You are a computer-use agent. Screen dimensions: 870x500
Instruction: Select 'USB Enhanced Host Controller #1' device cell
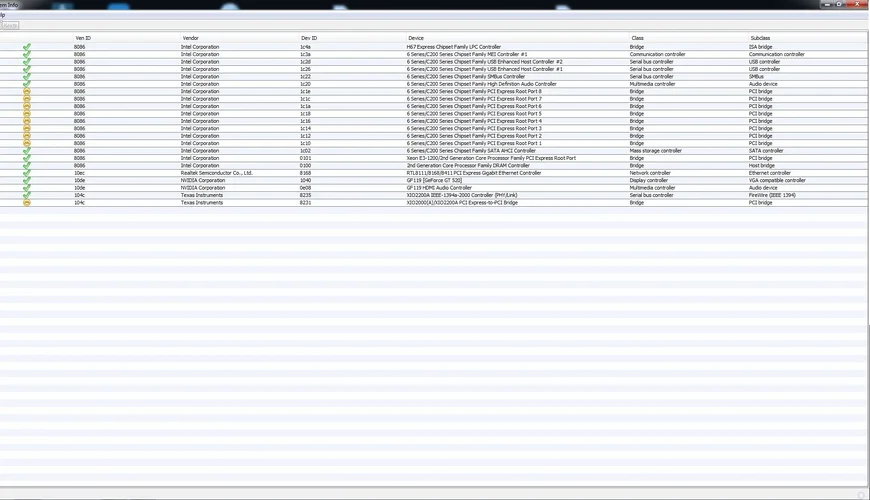(484, 69)
